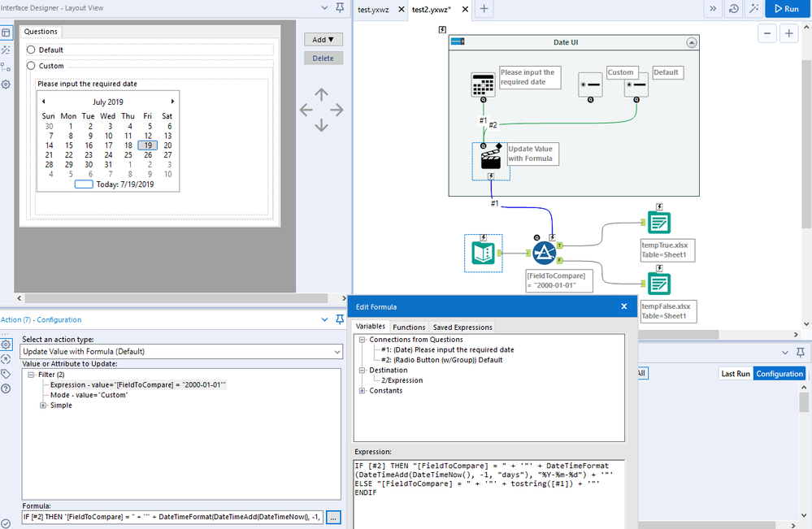Select the Input Data book icon

(x=483, y=253)
